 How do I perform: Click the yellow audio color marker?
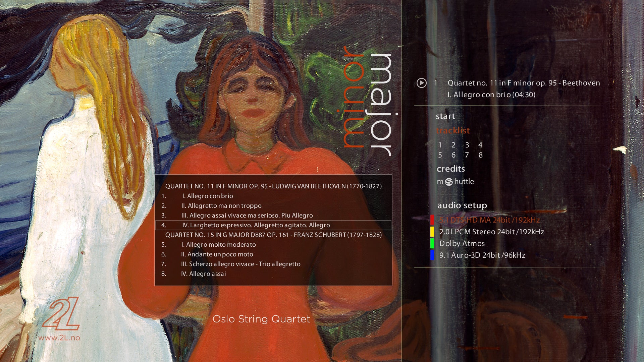432,232
